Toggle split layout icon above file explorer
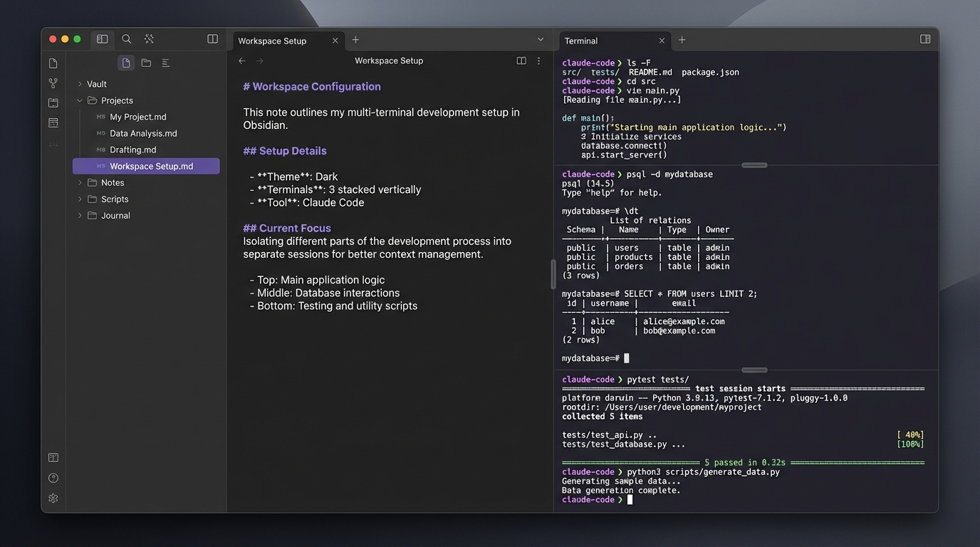 (212, 39)
